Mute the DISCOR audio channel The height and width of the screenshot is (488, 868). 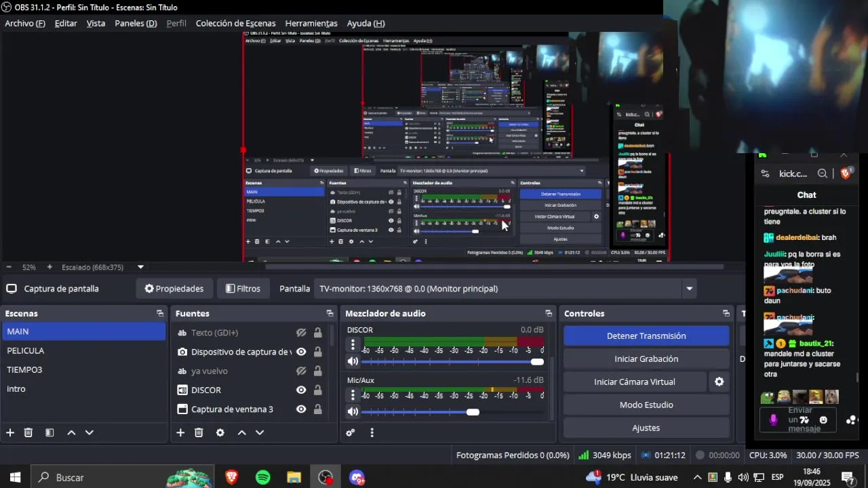[353, 362]
